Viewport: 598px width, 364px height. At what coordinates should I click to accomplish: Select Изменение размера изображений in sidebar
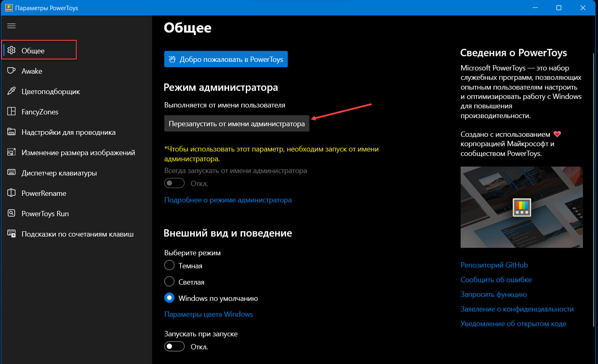[77, 152]
